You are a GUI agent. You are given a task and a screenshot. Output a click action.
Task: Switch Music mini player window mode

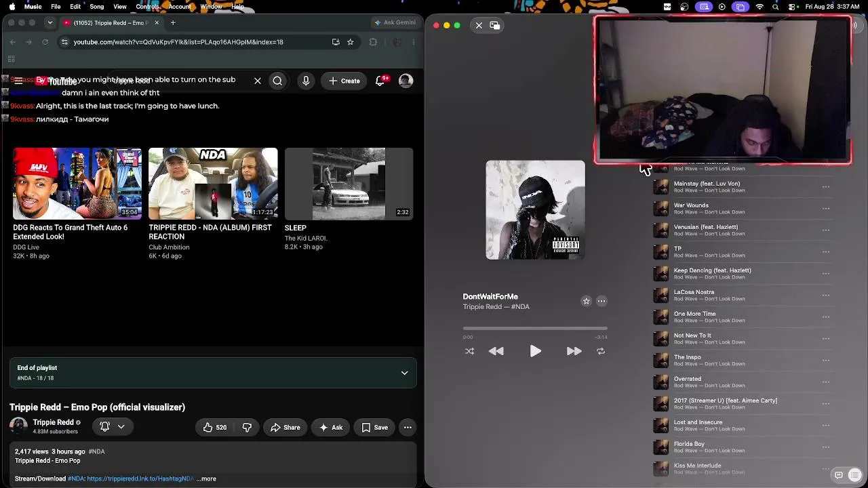coord(495,26)
